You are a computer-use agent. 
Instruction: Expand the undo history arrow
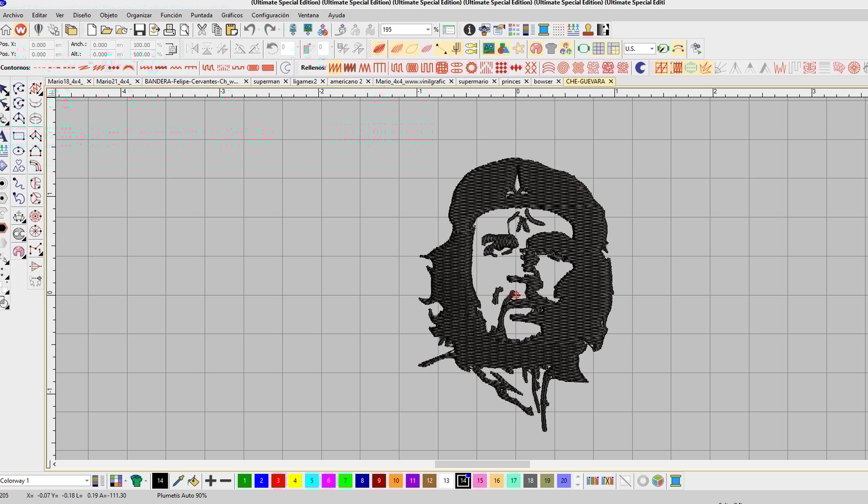[x=258, y=30]
